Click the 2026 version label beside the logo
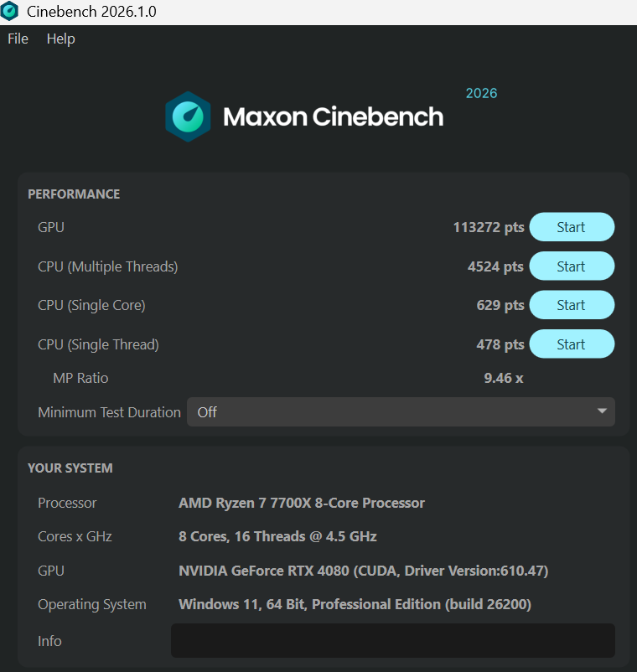The height and width of the screenshot is (672, 637). click(x=481, y=94)
